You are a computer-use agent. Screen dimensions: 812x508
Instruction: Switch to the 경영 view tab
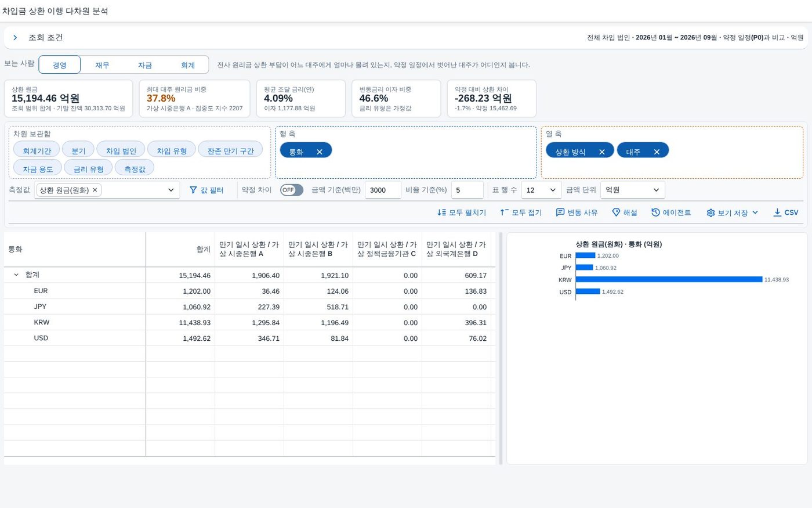pyautogui.click(x=60, y=65)
